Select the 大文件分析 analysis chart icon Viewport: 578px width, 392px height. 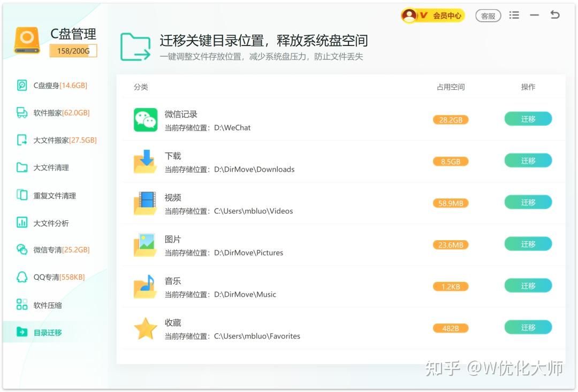coord(22,223)
